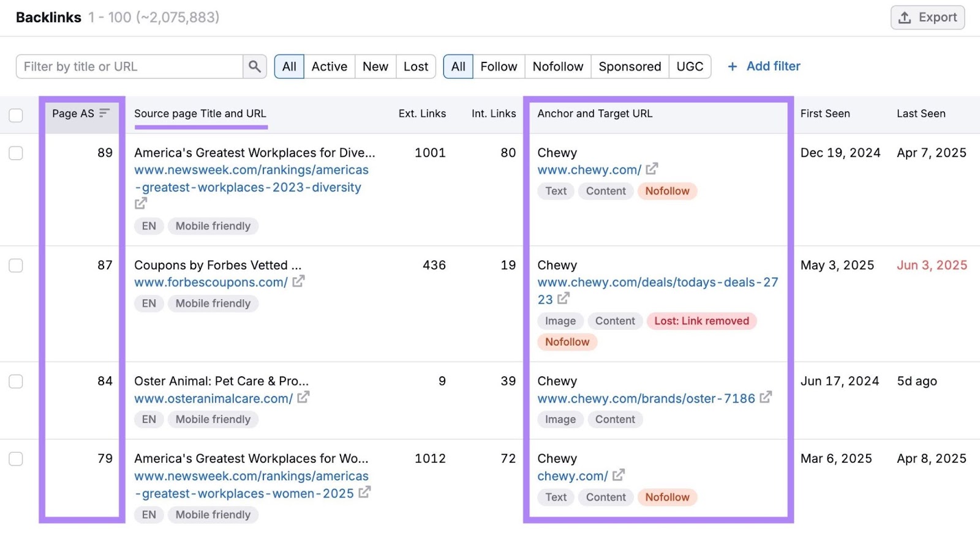Click Add filter to expand filters
The image size is (980, 533).
[x=764, y=66]
